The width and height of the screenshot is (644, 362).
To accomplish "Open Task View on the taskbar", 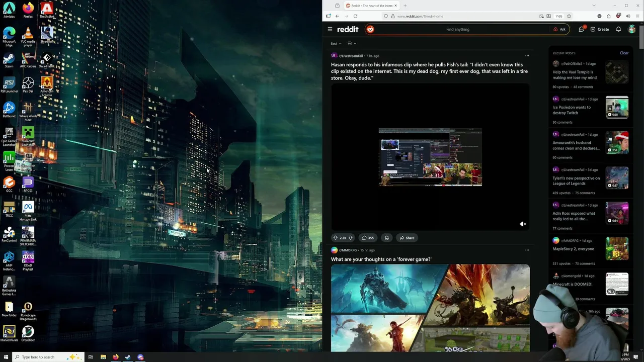I will [91, 357].
